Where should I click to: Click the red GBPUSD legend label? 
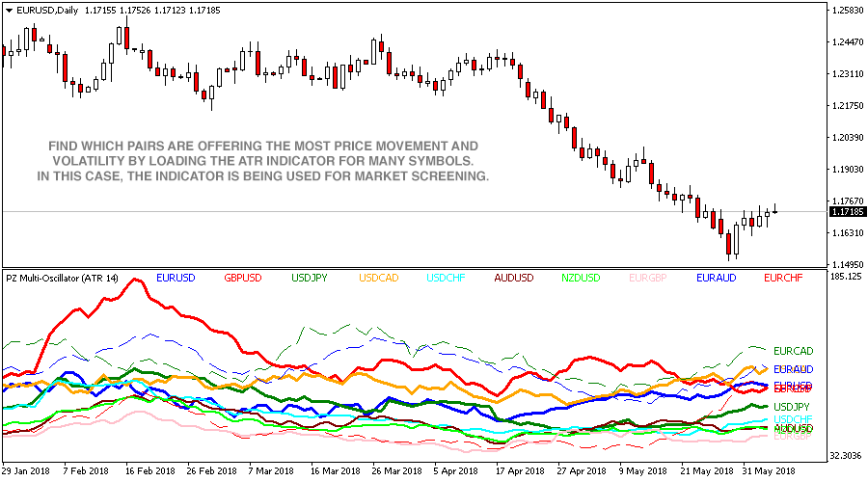[243, 278]
